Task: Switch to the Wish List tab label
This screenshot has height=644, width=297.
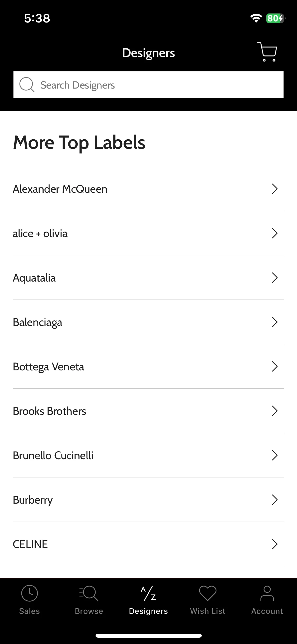Action: (x=208, y=611)
